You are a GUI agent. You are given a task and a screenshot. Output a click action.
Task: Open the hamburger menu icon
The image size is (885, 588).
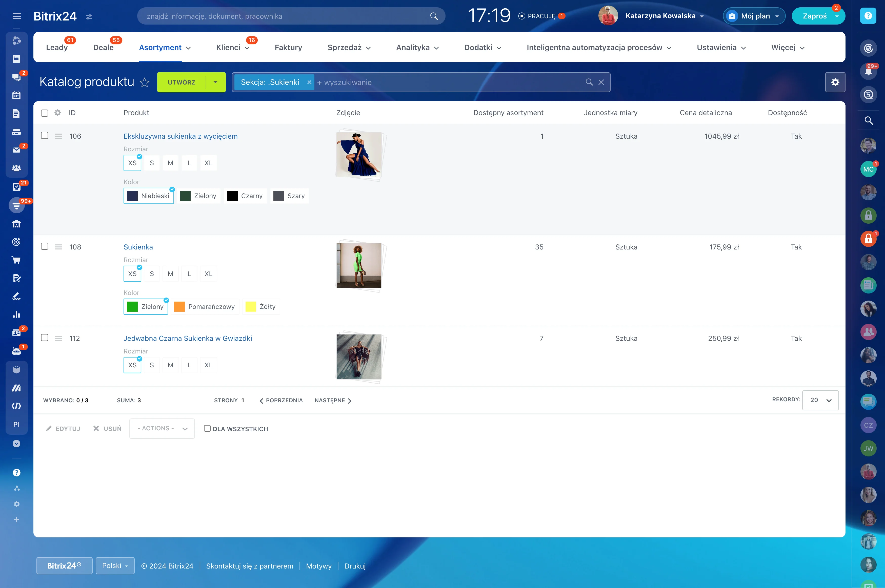point(16,16)
